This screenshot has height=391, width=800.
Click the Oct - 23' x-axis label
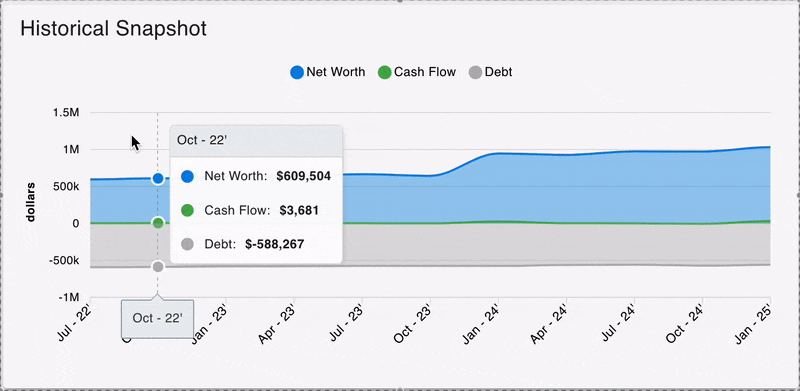(x=412, y=324)
